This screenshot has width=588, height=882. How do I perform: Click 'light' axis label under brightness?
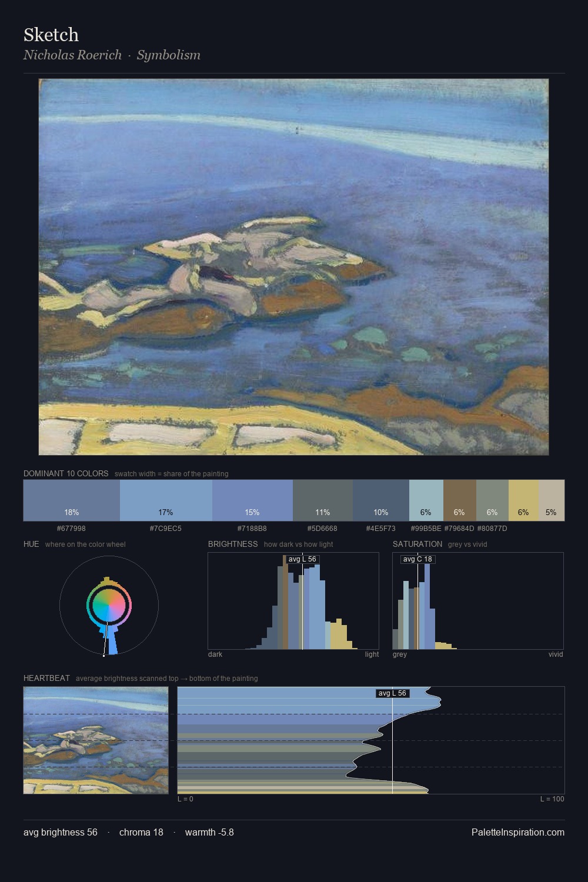372,654
